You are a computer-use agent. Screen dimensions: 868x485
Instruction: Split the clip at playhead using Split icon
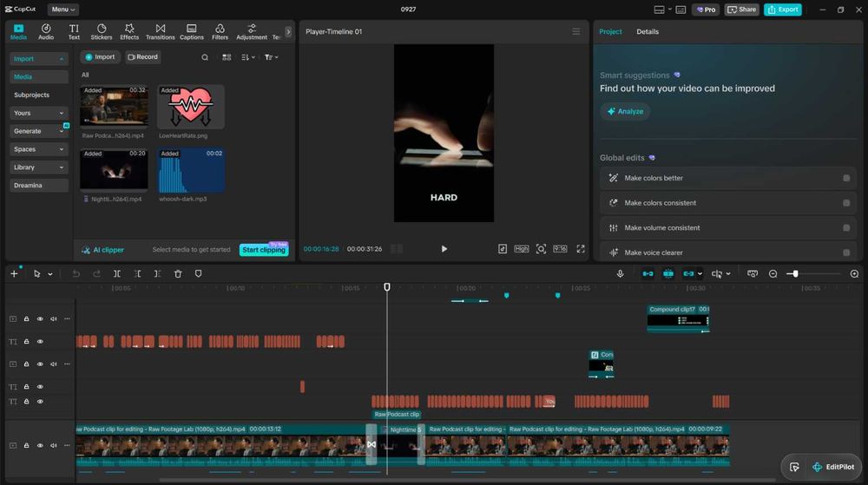tap(117, 274)
